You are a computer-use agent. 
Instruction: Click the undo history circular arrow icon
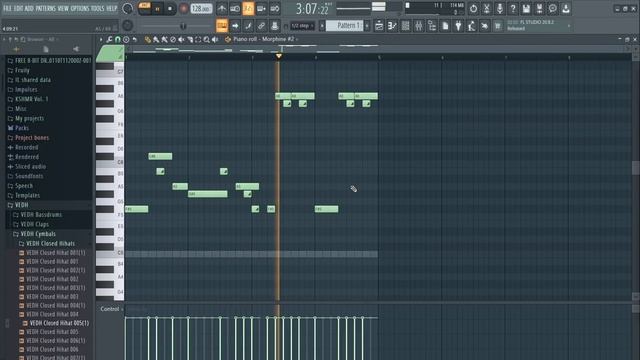point(473,9)
